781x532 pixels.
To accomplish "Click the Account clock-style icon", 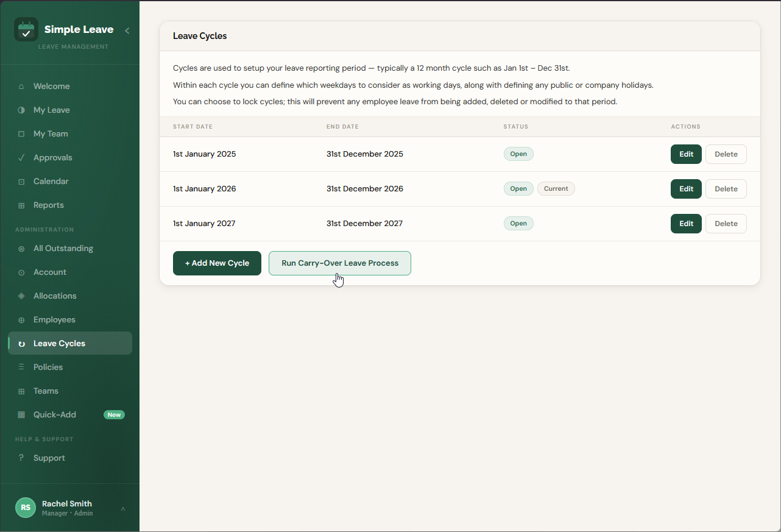I will 21,272.
